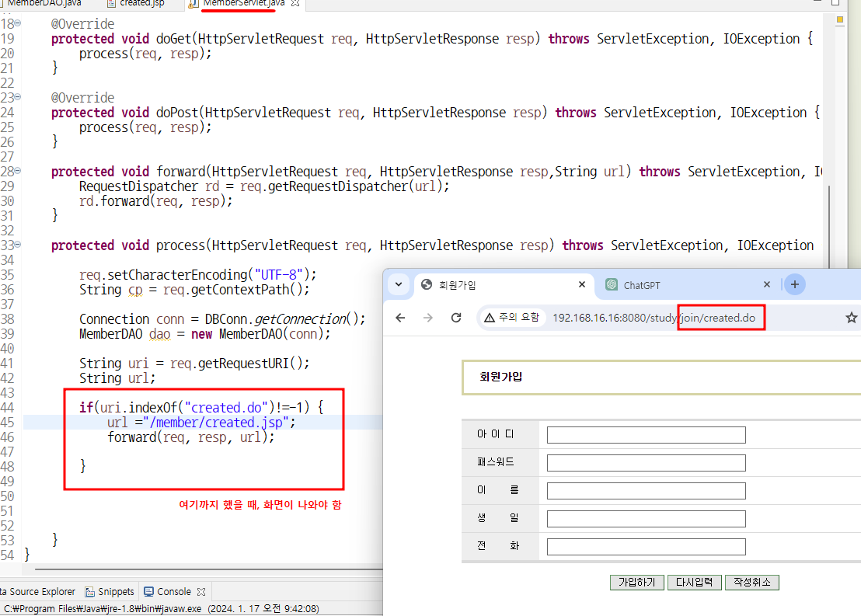Collapse the doGet method fold marker

click(18, 23)
